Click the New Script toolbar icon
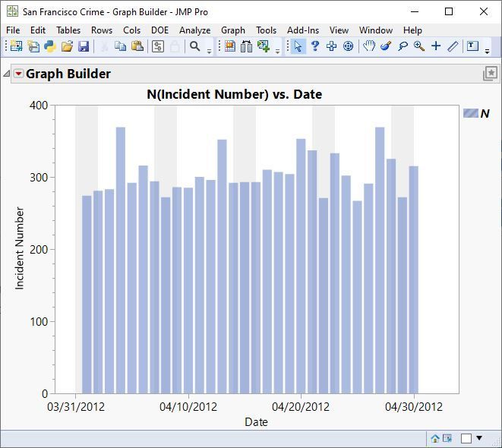The height and width of the screenshot is (448, 502). 33,46
